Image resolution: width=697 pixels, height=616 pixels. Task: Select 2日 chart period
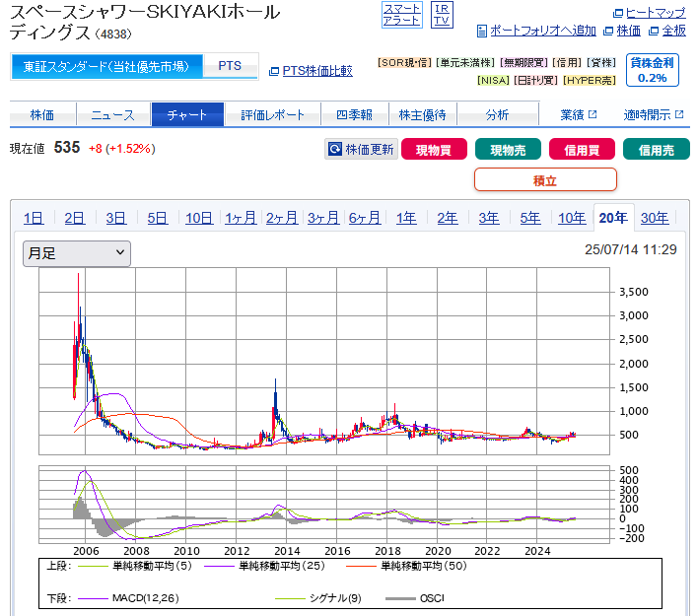[74, 218]
